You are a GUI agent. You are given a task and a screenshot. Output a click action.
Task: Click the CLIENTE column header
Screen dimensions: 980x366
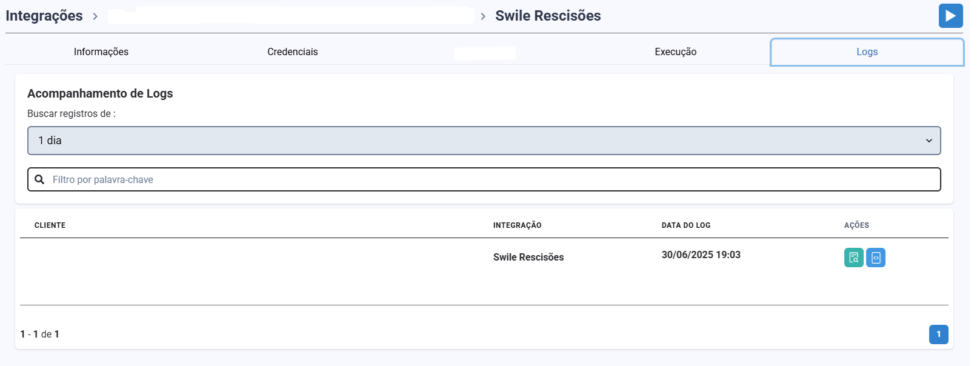click(50, 225)
